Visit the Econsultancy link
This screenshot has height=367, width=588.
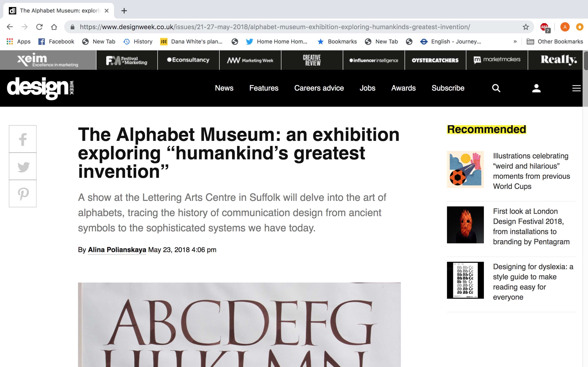188,60
